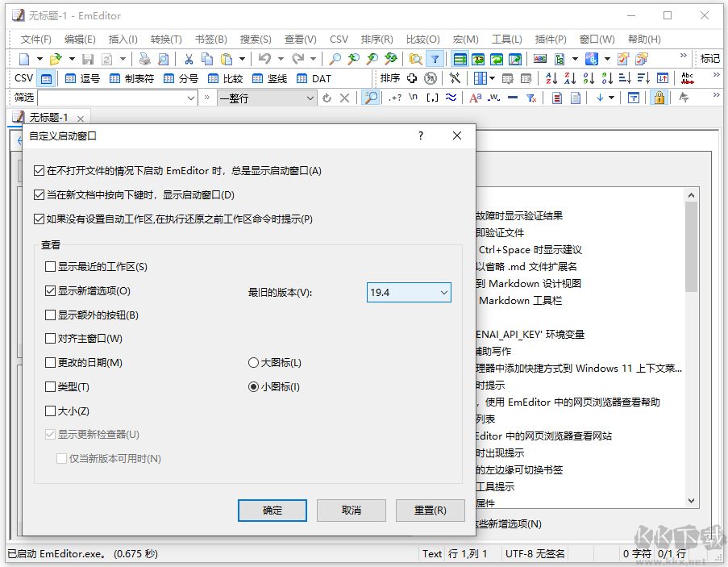
Task: Check the 对齐主窗口(W) option
Action: coord(50,339)
